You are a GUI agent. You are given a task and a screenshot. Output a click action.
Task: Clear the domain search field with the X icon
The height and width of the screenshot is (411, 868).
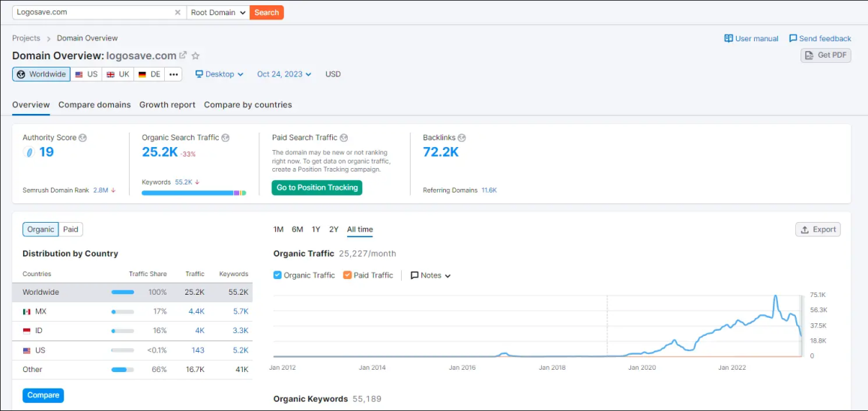[178, 12]
